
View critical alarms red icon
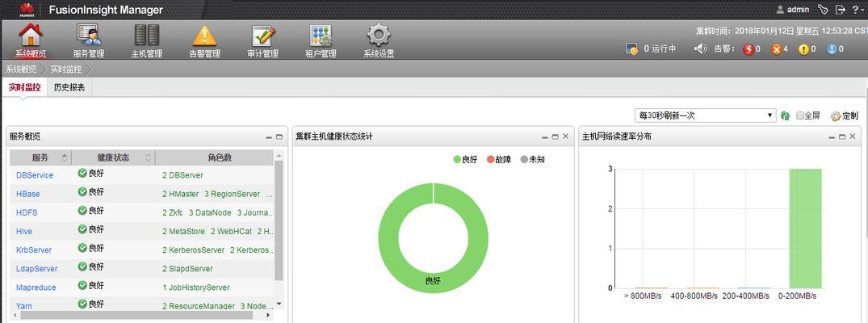click(748, 49)
